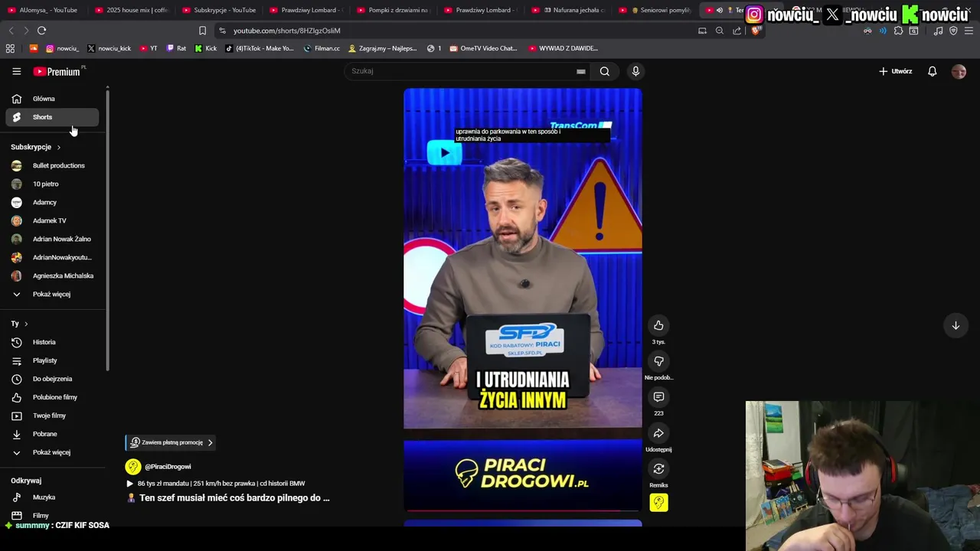The width and height of the screenshot is (980, 551).
Task: Open Playlisty in the sidebar
Action: click(52, 360)
